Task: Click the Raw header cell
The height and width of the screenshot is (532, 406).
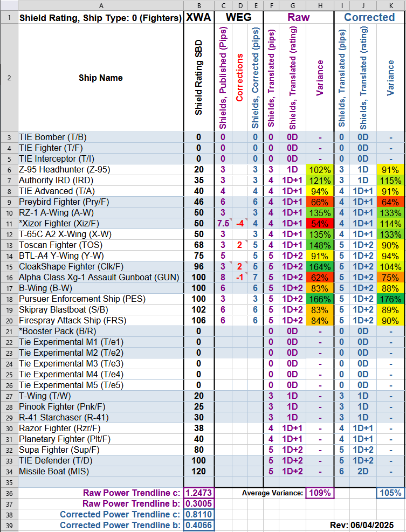Action: pos(299,17)
